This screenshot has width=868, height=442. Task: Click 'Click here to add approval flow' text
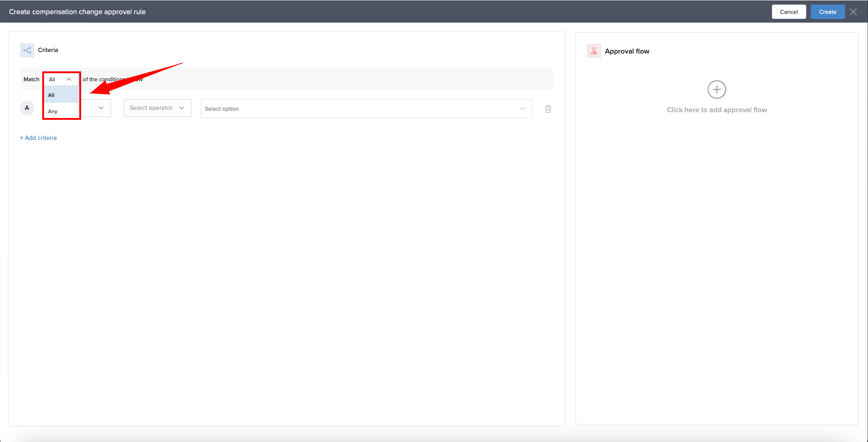click(x=716, y=110)
